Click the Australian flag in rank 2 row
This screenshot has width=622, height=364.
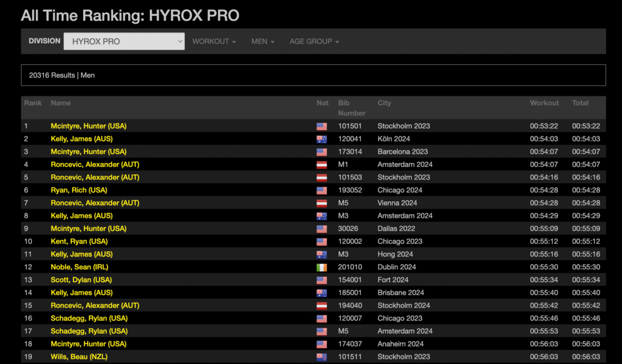pos(322,139)
